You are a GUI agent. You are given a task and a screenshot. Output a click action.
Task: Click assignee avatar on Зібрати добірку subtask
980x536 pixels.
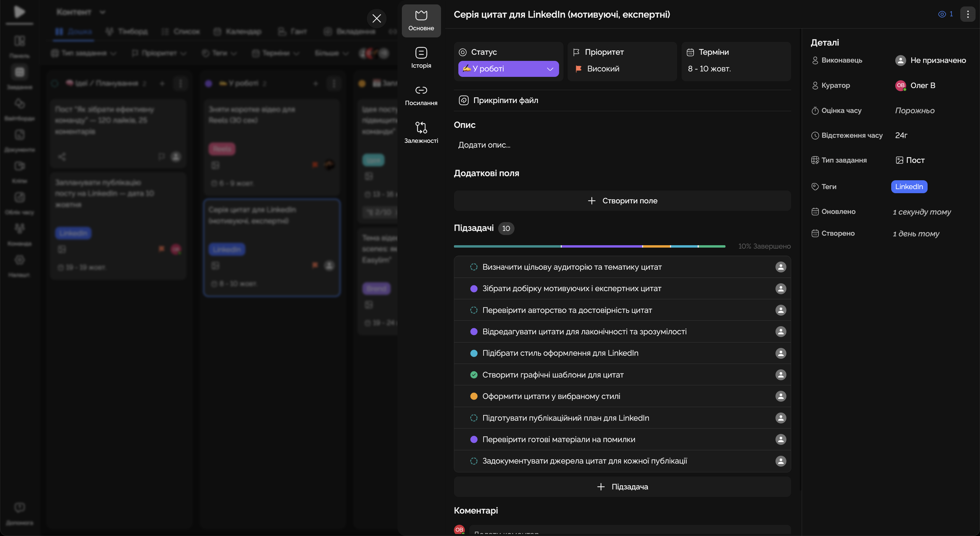(x=780, y=288)
